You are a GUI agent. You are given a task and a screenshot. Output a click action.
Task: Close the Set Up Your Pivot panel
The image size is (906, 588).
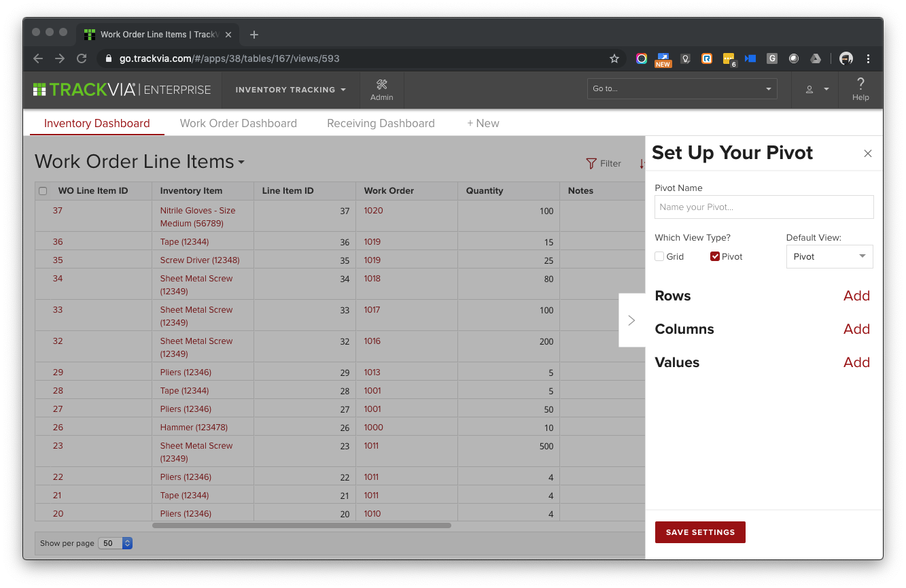(x=867, y=154)
